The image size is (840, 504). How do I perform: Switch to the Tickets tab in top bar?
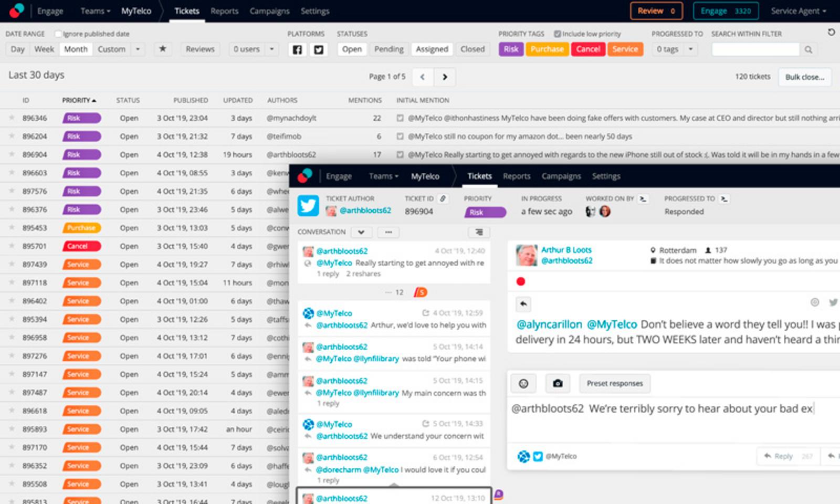[187, 11]
